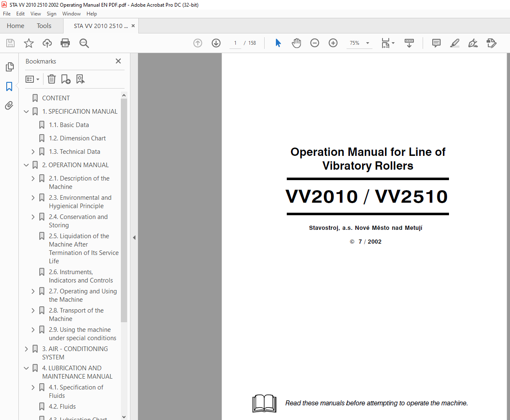The image size is (510, 420).
Task: Collapse 4. LUBRICATION AND MAINTENANCE MANUAL
Action: pyautogui.click(x=26, y=368)
